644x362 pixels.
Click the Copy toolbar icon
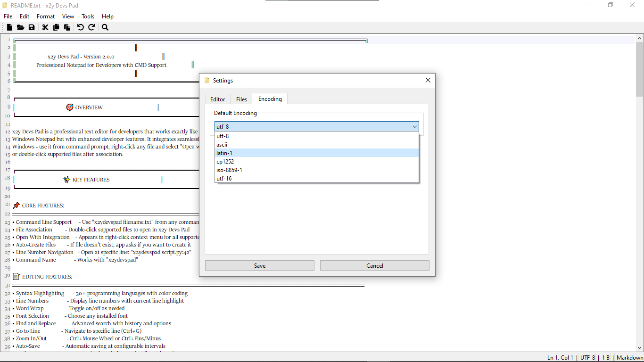click(56, 27)
